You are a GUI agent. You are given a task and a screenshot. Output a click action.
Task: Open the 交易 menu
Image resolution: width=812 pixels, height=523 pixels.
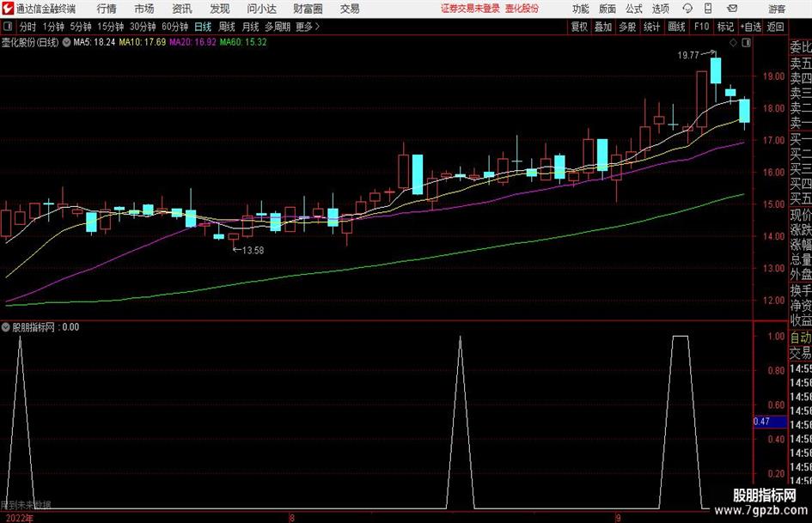tap(350, 9)
